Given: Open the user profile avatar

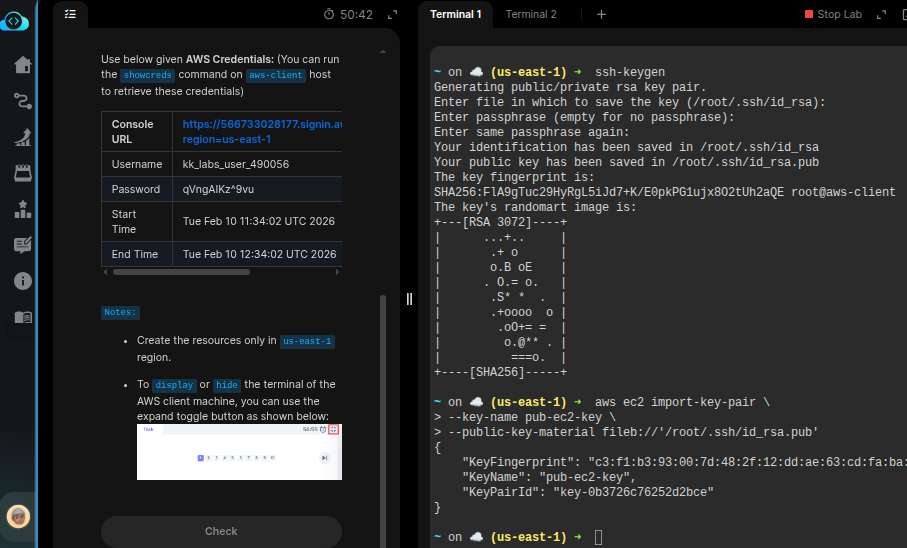Looking at the screenshot, I should [x=17, y=516].
